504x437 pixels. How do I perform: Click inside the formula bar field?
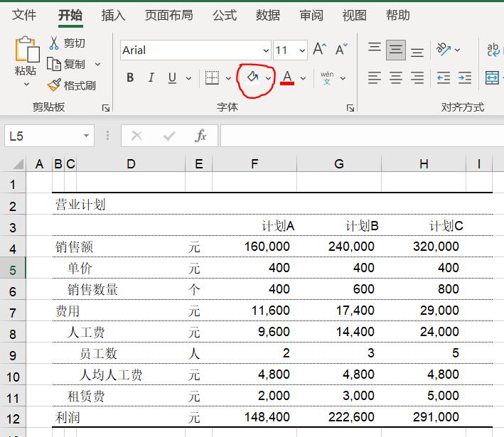point(362,136)
